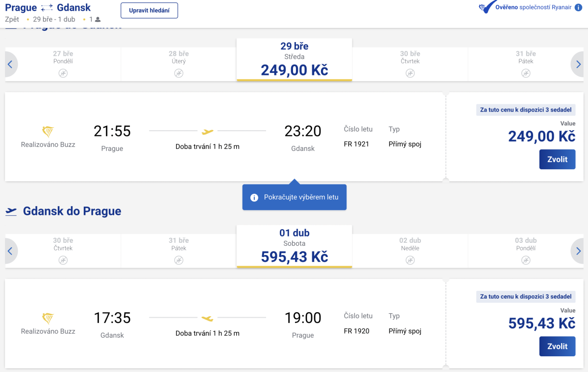Click the passenger count person icon
Viewport: 588px width, 372px height.
[98, 20]
